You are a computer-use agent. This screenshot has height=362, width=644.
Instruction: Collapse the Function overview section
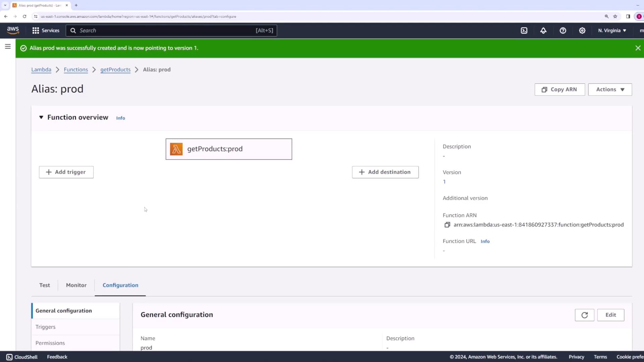click(41, 117)
